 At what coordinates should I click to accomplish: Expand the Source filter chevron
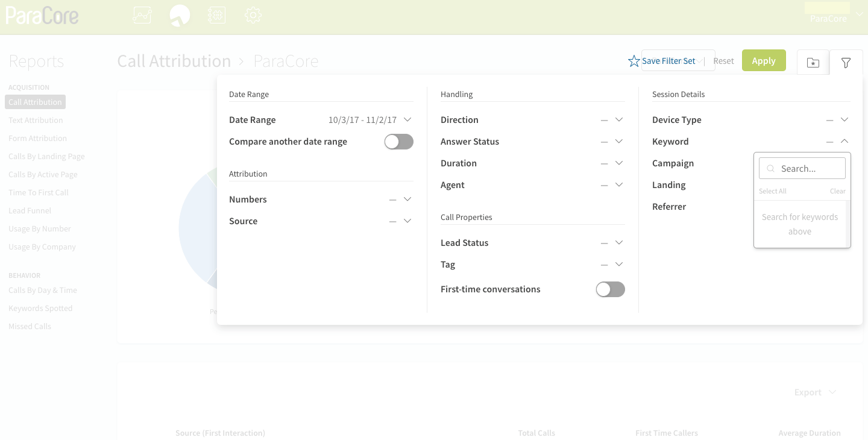click(x=407, y=221)
